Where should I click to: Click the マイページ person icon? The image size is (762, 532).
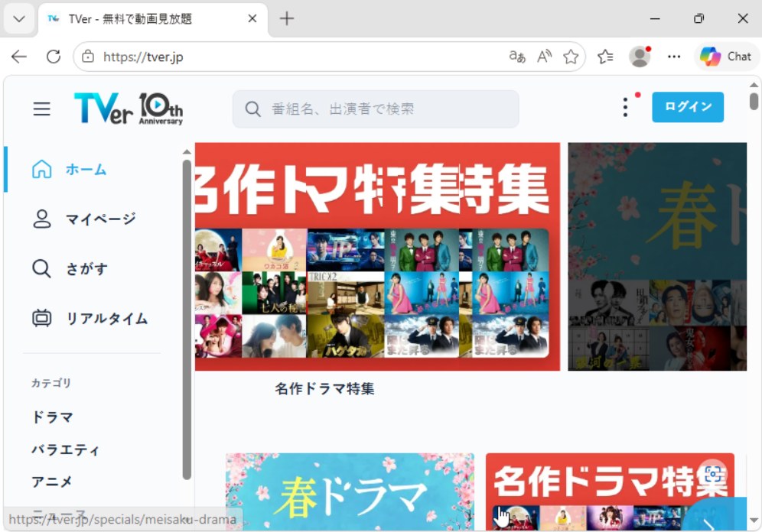click(x=42, y=219)
